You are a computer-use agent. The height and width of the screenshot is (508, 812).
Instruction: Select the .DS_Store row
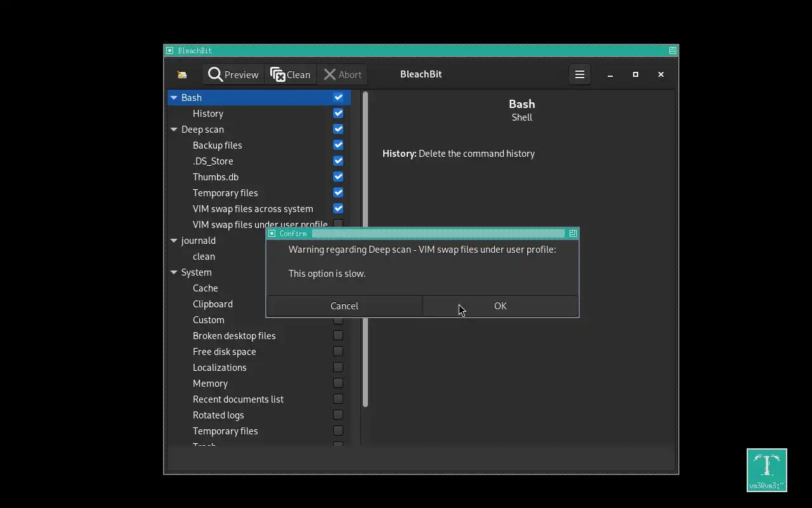(x=259, y=161)
